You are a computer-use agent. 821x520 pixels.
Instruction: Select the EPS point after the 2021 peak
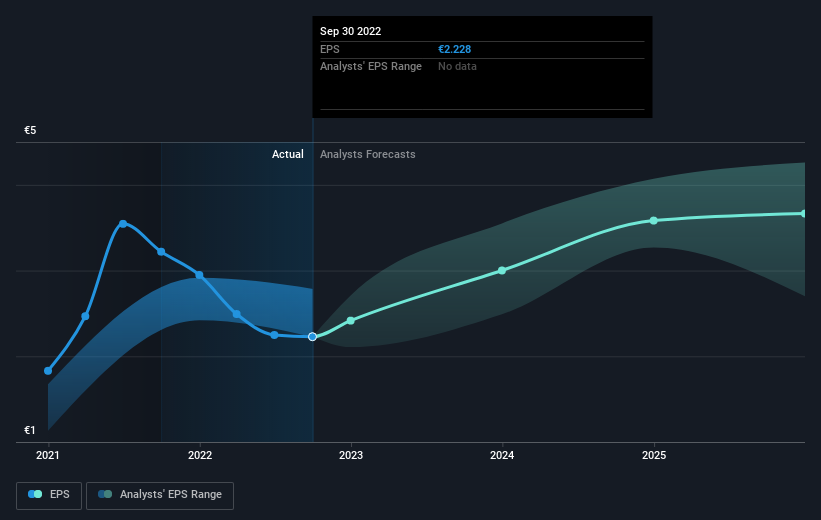[161, 252]
